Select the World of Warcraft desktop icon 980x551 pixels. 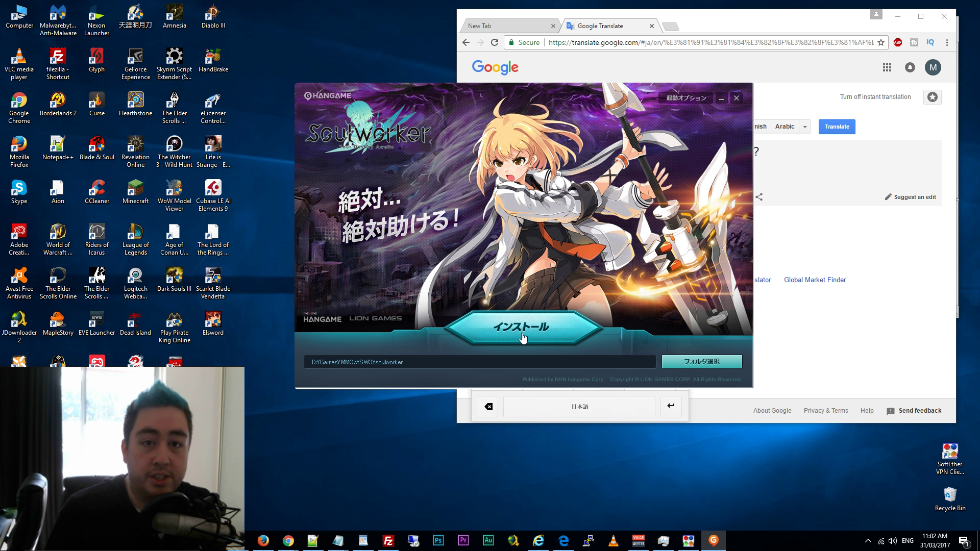pyautogui.click(x=58, y=240)
